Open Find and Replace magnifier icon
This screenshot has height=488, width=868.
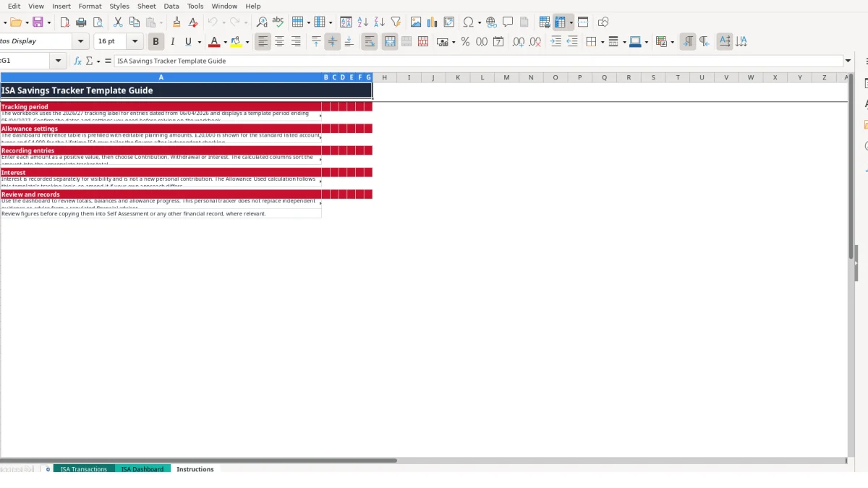coord(262,22)
